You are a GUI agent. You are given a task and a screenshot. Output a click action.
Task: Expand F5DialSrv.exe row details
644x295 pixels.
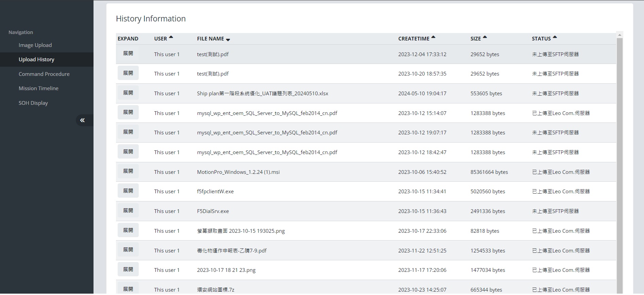(x=128, y=211)
